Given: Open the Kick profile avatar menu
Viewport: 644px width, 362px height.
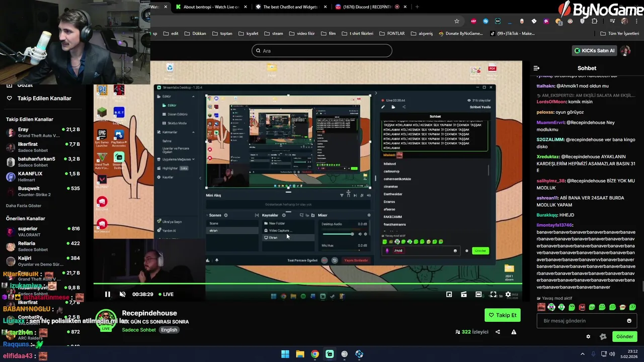Looking at the screenshot, I should pos(625,50).
